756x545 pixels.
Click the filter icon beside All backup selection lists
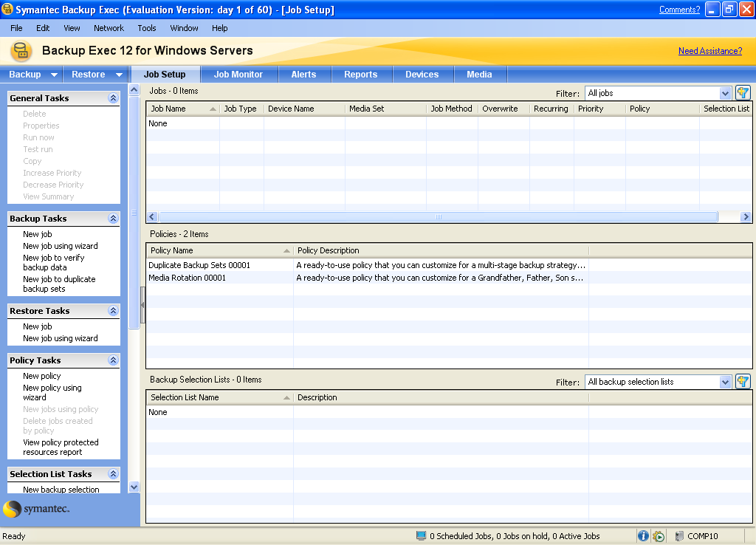tap(743, 382)
